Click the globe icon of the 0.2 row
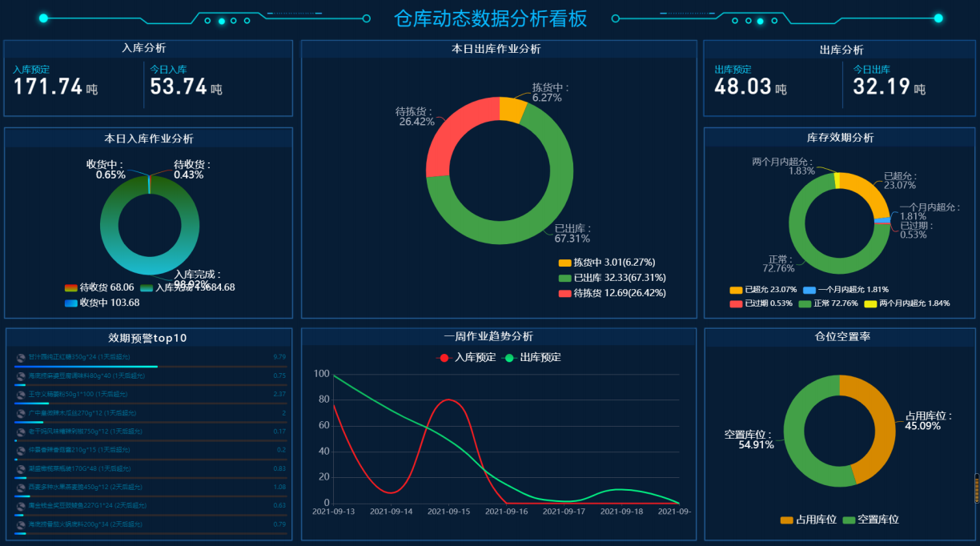The image size is (980, 546). (21, 450)
